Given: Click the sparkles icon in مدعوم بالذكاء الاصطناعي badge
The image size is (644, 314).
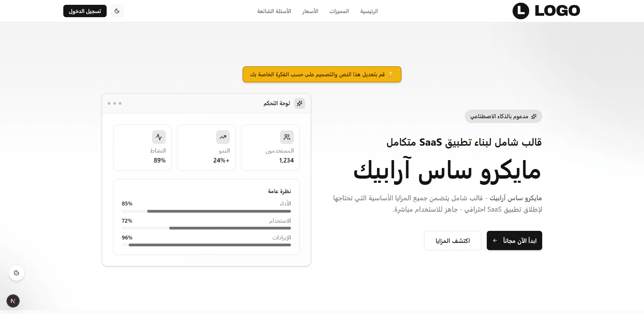Looking at the screenshot, I should [x=534, y=116].
